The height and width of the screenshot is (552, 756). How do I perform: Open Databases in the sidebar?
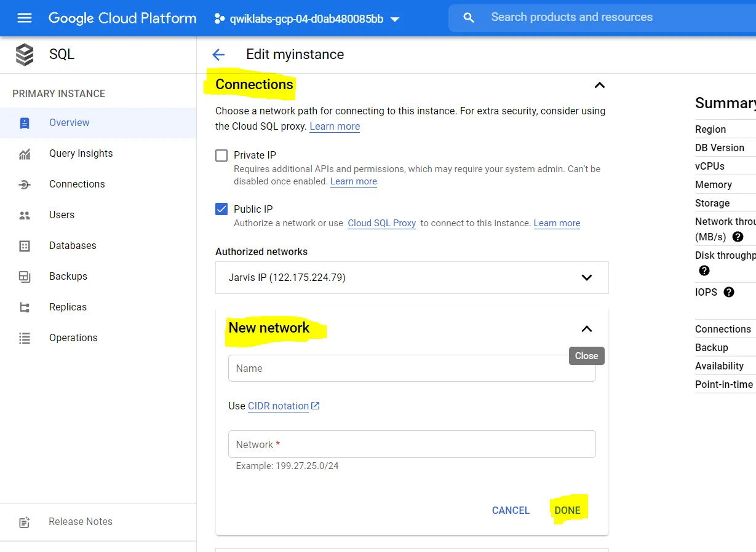(73, 246)
